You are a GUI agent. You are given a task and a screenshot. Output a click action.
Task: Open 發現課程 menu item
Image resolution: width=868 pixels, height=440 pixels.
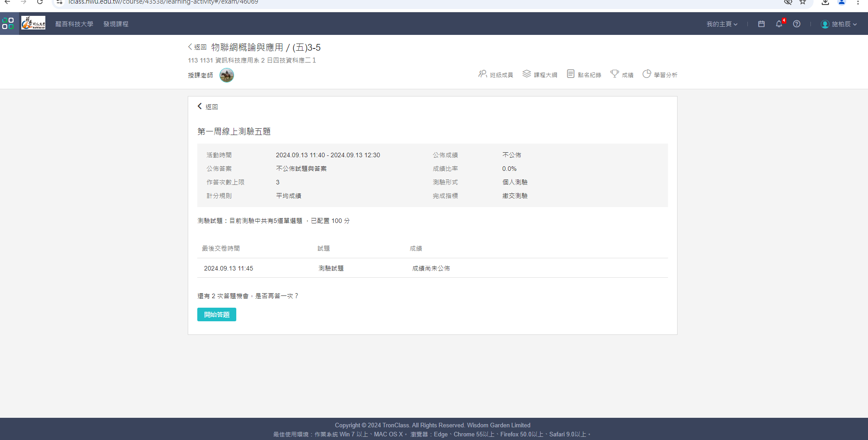point(116,24)
